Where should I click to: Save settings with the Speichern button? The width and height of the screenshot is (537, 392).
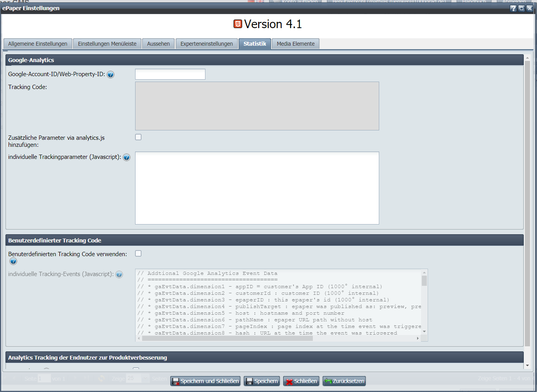click(262, 381)
